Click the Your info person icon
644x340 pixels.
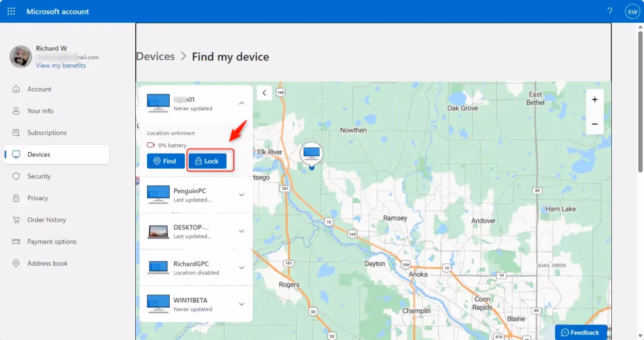[16, 111]
